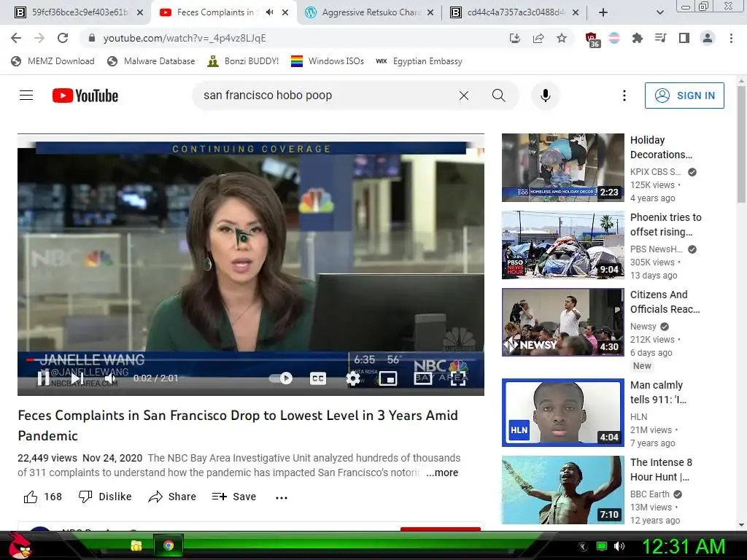The image size is (747, 560).
Task: Open the tray network monitor icon
Action: pos(602,546)
